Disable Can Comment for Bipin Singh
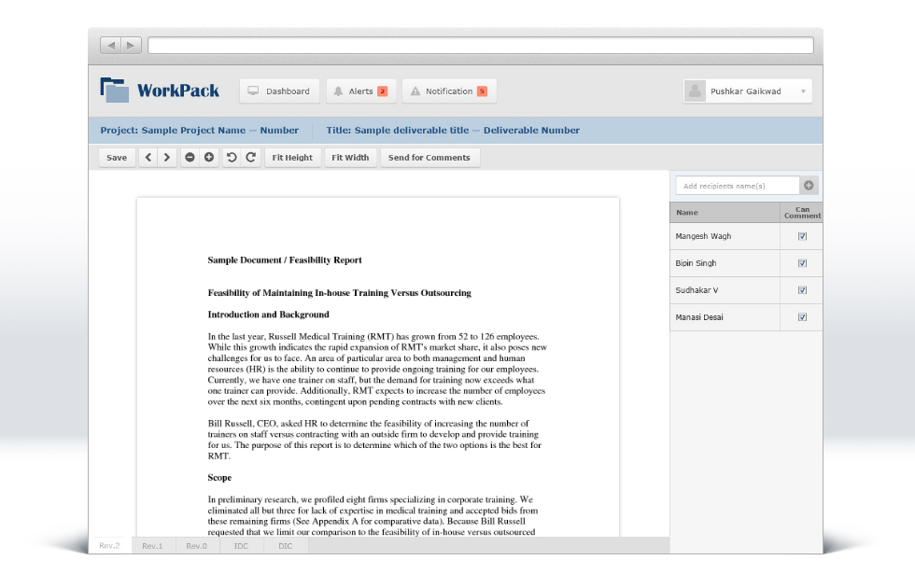 click(x=801, y=263)
